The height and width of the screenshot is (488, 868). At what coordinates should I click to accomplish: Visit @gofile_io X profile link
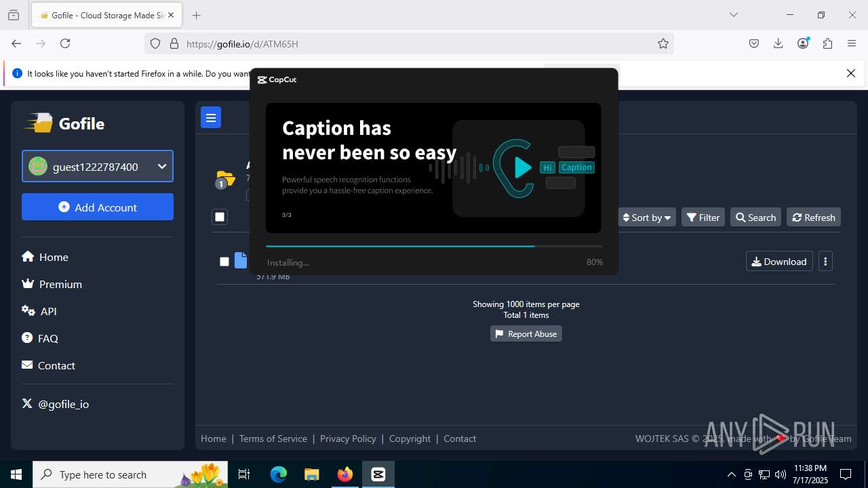click(56, 404)
